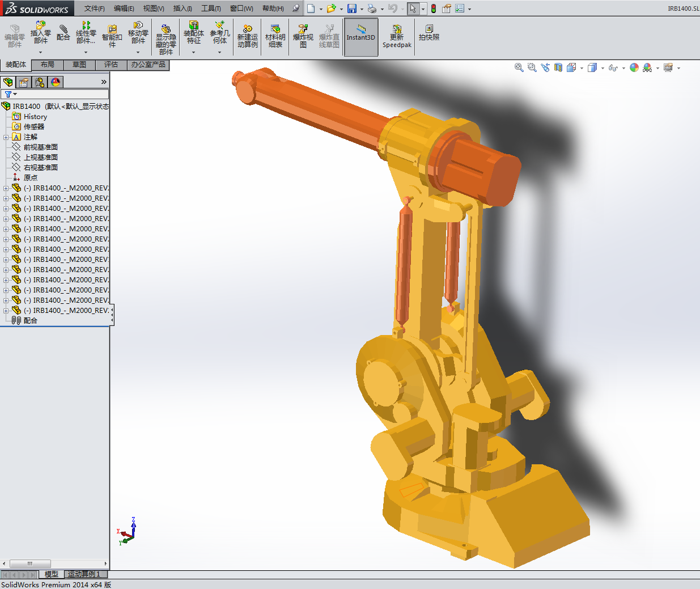Open the 插入零部件 dropdown arrow
Viewport: 700px width, 589px height.
(x=40, y=53)
